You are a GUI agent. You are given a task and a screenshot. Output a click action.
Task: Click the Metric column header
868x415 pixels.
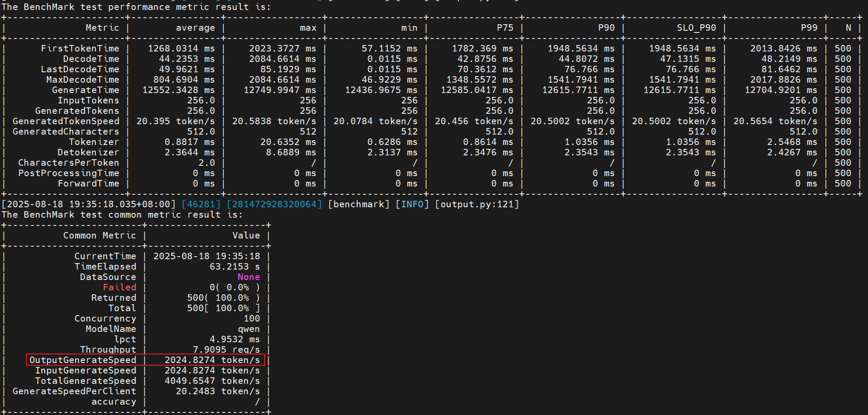pyautogui.click(x=102, y=28)
